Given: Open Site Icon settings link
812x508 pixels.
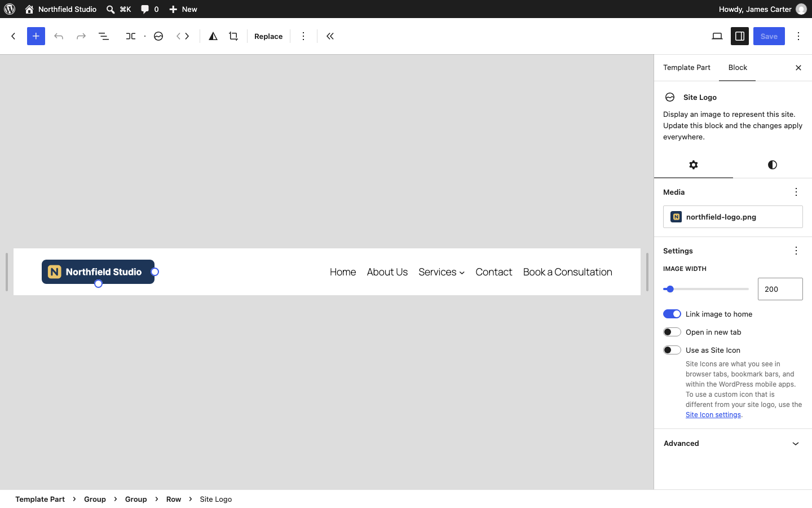Looking at the screenshot, I should [713, 415].
